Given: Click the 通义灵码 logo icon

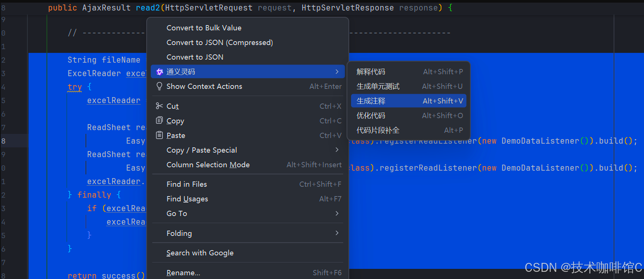Looking at the screenshot, I should click(159, 72).
